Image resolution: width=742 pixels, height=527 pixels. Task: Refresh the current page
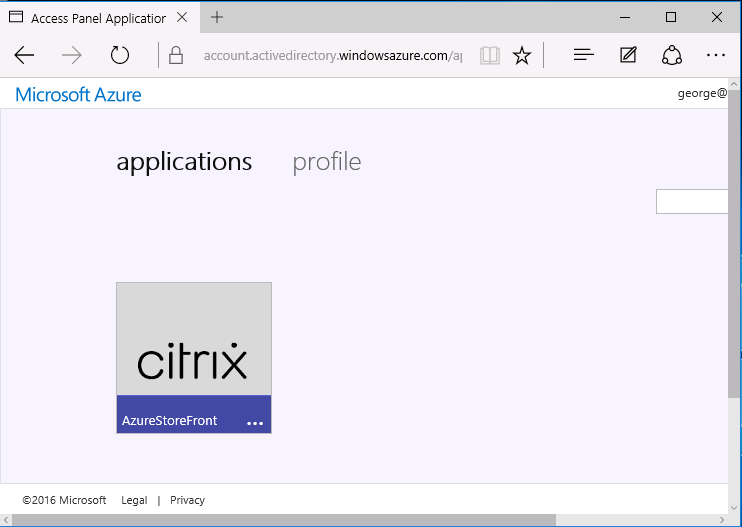120,56
